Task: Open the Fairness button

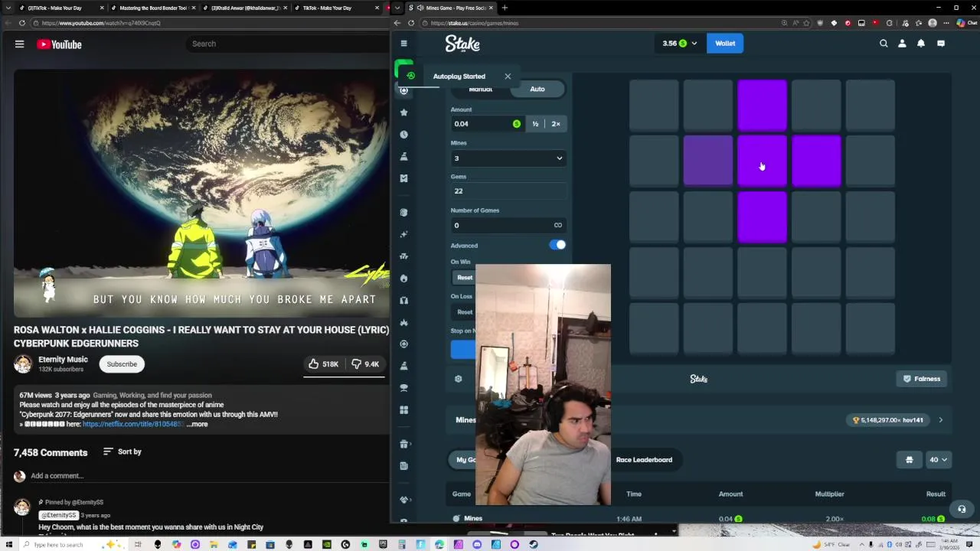Action: point(921,379)
